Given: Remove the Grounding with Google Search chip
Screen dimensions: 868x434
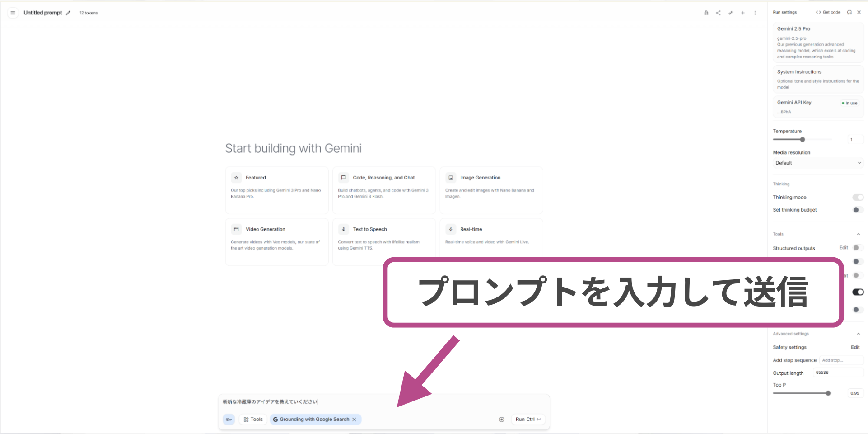Looking at the screenshot, I should point(355,420).
